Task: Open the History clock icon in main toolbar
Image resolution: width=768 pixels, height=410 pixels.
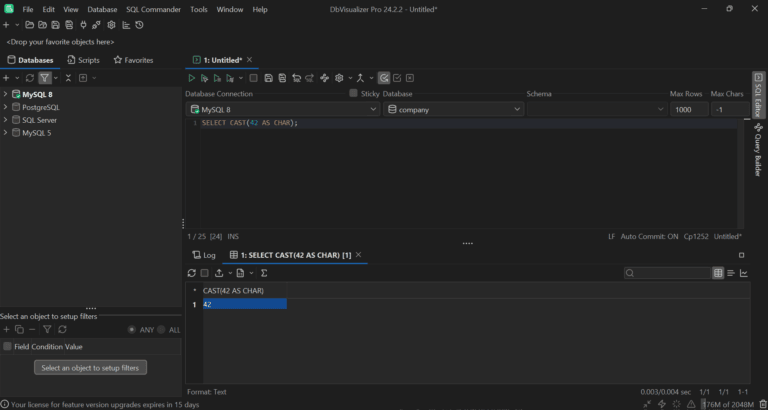Action: pos(140,25)
